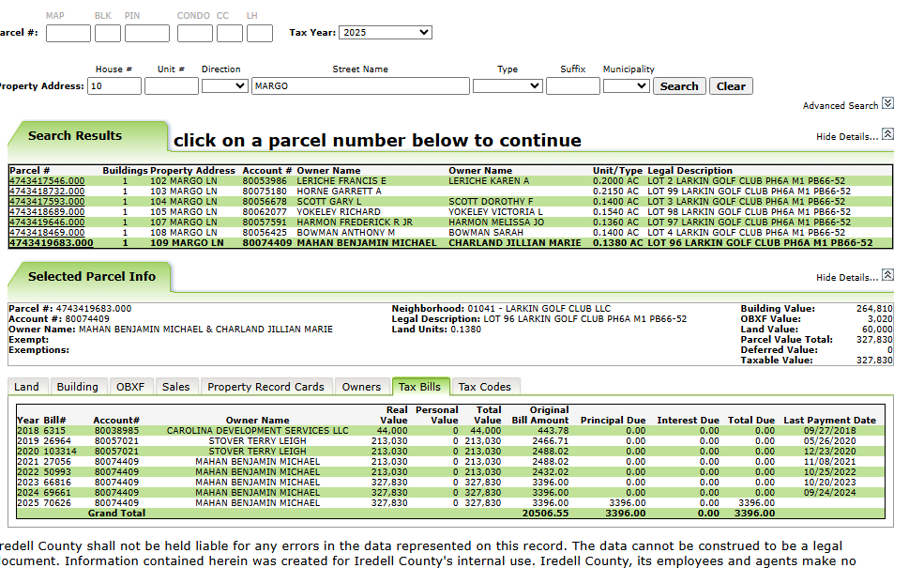Image resolution: width=924 pixels, height=568 pixels.
Task: Select the Property Record Cards tab
Action: 265,387
